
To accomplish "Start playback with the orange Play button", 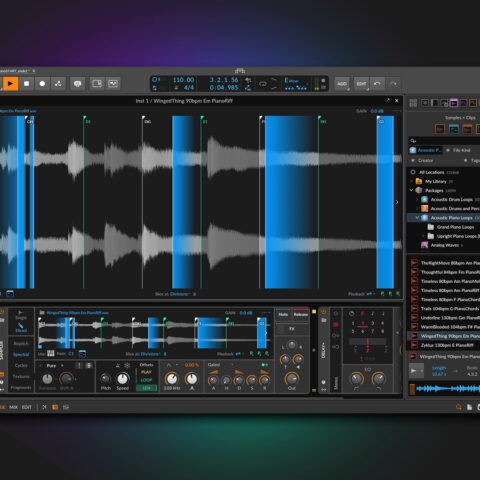I will [10, 83].
